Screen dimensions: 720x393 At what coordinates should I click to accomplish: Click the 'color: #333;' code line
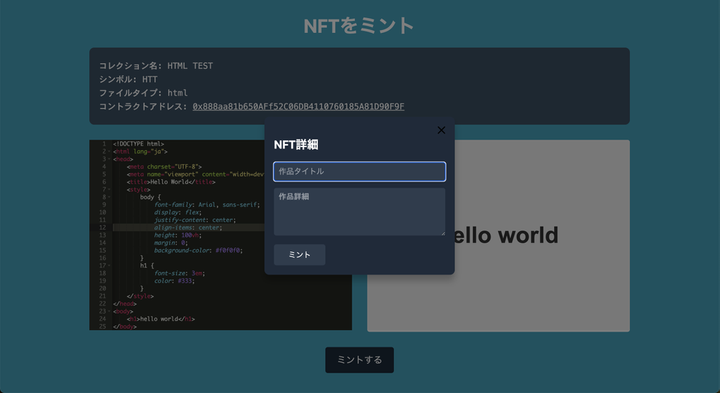(174, 281)
